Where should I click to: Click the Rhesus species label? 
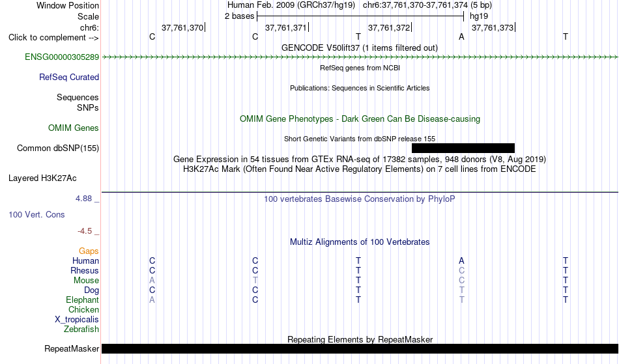click(x=85, y=270)
